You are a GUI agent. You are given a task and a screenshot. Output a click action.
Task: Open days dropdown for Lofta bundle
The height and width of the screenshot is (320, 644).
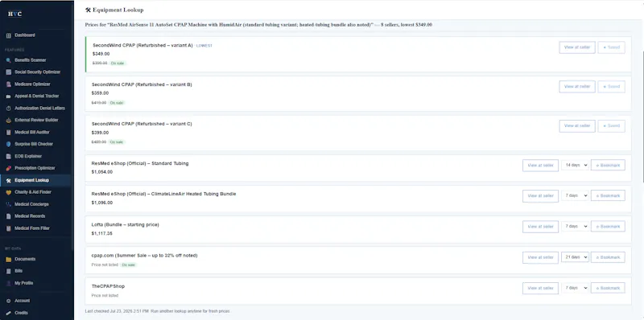pyautogui.click(x=575, y=226)
